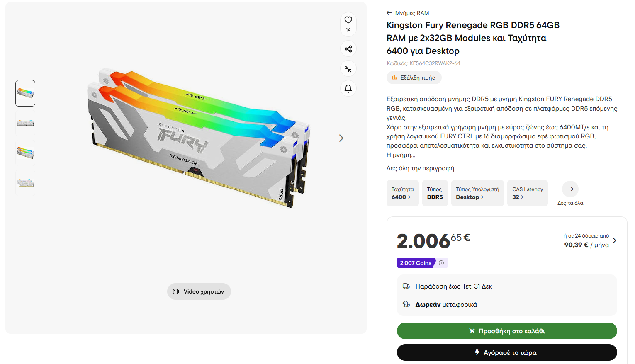Click the compare arrows icon

point(348,69)
